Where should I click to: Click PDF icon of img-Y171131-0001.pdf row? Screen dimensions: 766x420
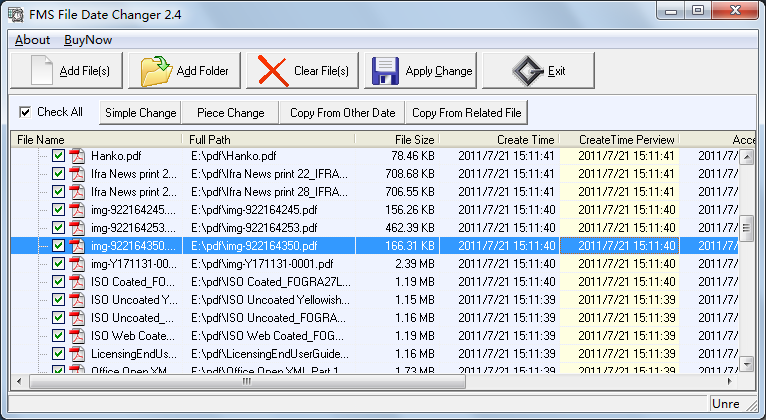pos(78,264)
